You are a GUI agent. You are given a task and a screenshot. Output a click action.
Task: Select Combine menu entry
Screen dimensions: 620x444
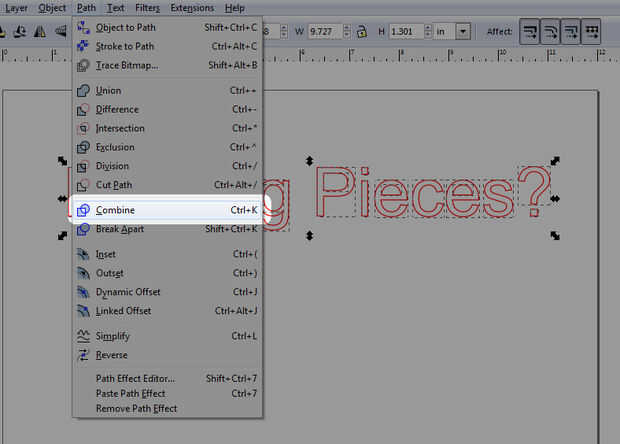[167, 210]
